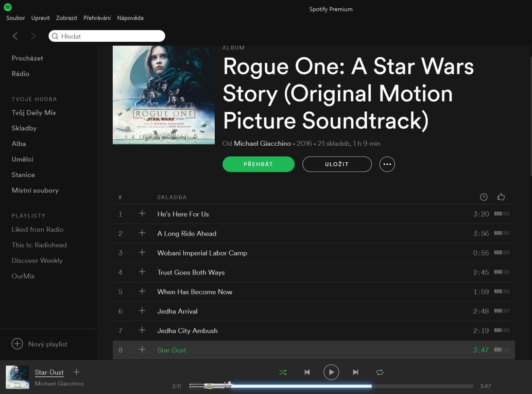Screen dimensions: 532x394
Task: Seek on the lightsaber progress bar
Action: point(331,386)
